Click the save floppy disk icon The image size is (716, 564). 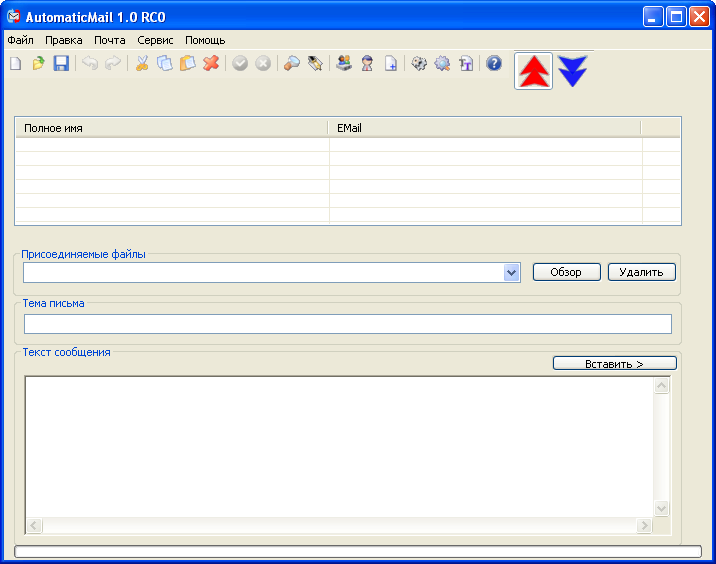[61, 64]
